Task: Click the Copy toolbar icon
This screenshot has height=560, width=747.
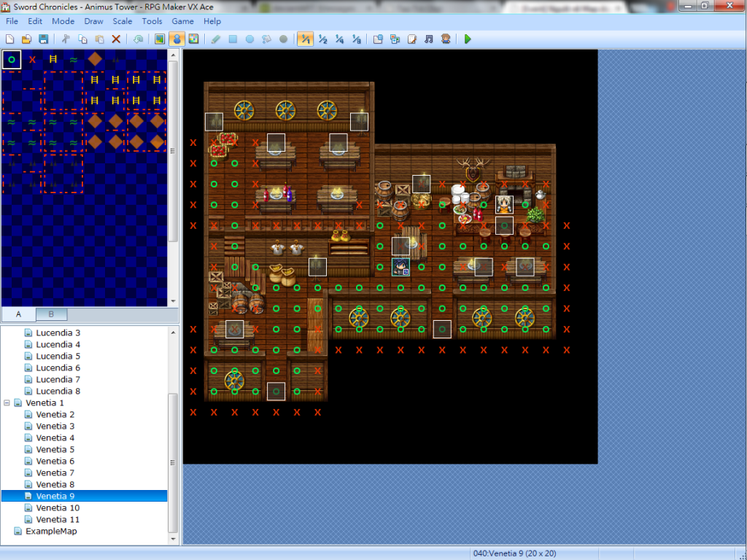Action: pyautogui.click(x=82, y=39)
